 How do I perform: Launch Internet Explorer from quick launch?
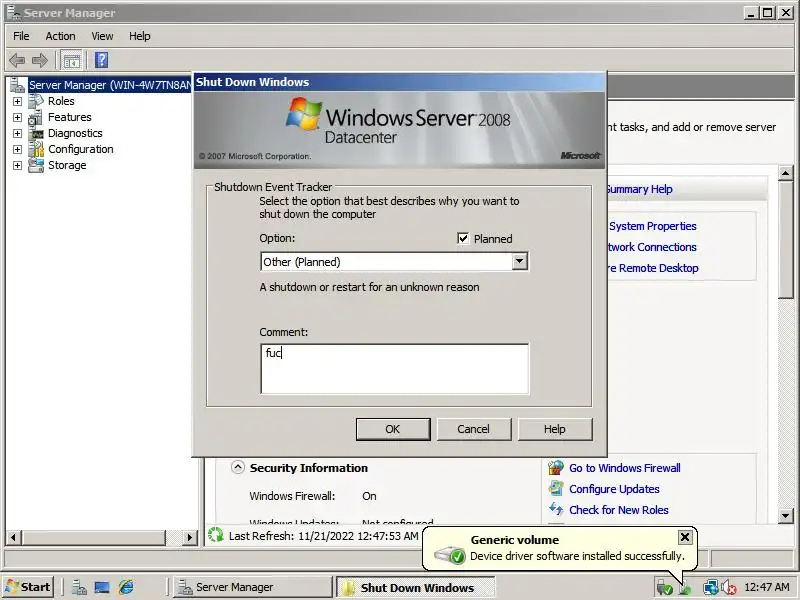126,587
